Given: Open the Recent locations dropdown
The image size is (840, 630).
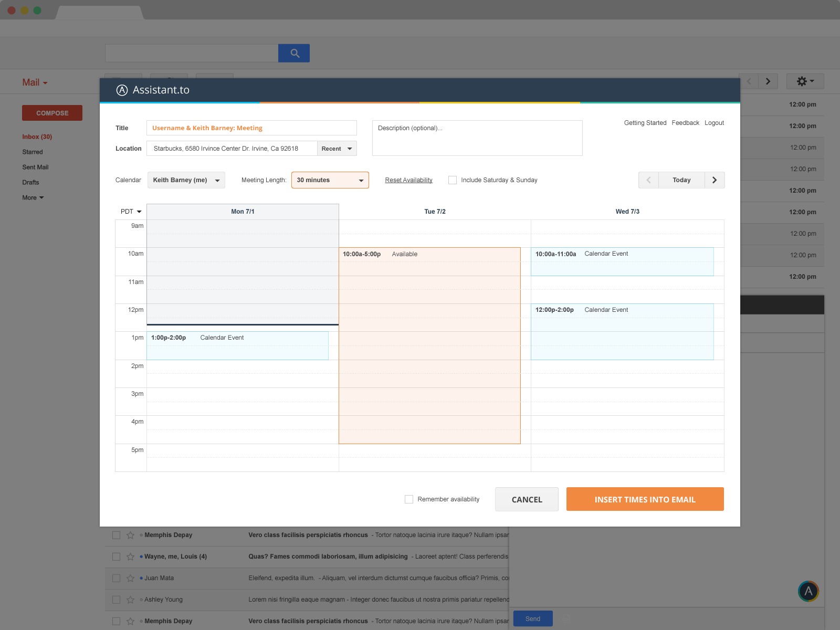Looking at the screenshot, I should [x=337, y=149].
